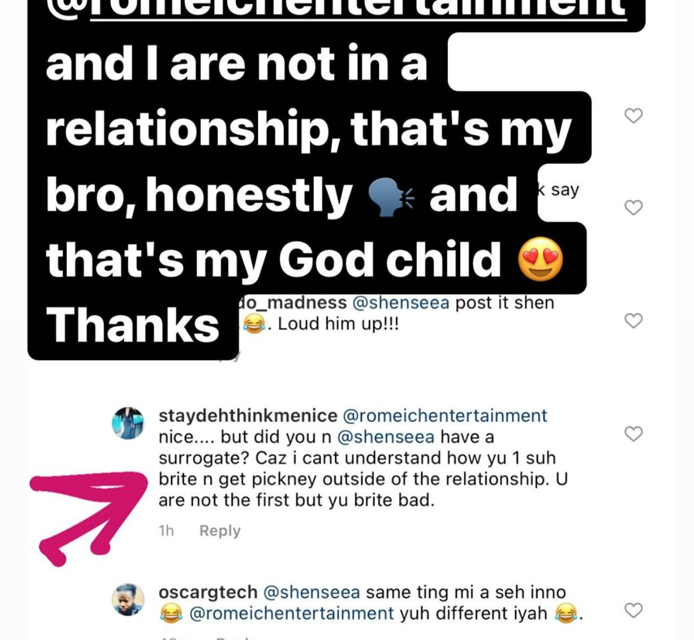Like the oscargtech comment with the heart

633,610
